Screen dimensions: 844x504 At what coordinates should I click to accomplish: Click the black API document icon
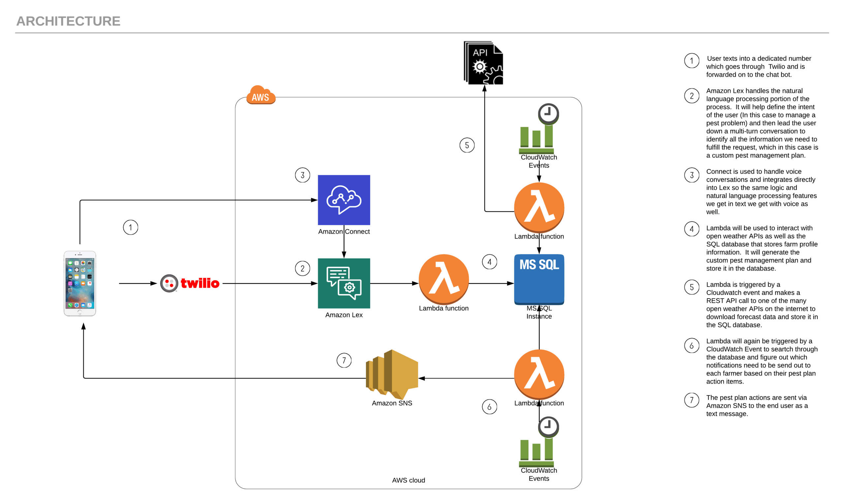pyautogui.click(x=483, y=63)
